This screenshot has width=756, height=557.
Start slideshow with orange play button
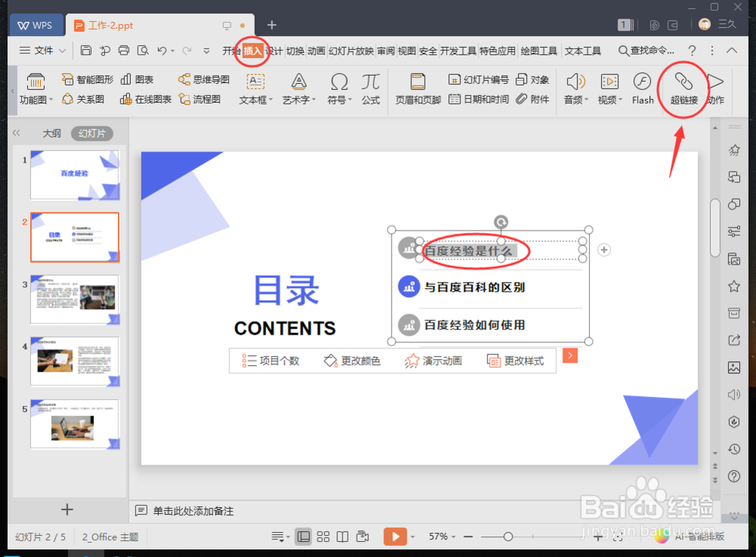point(395,537)
